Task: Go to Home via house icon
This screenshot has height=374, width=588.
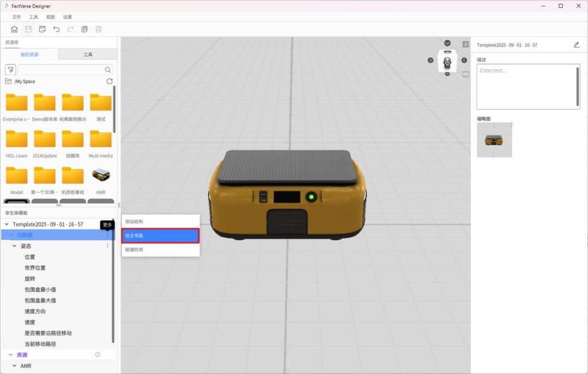Action: click(x=14, y=29)
